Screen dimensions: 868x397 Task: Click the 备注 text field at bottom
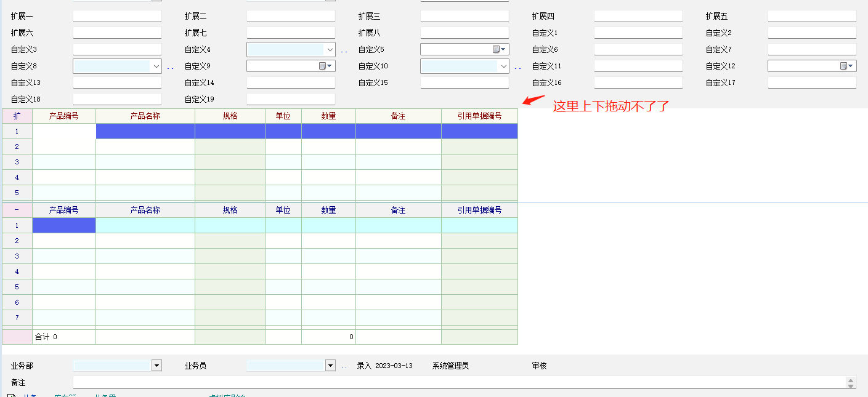(x=456, y=382)
